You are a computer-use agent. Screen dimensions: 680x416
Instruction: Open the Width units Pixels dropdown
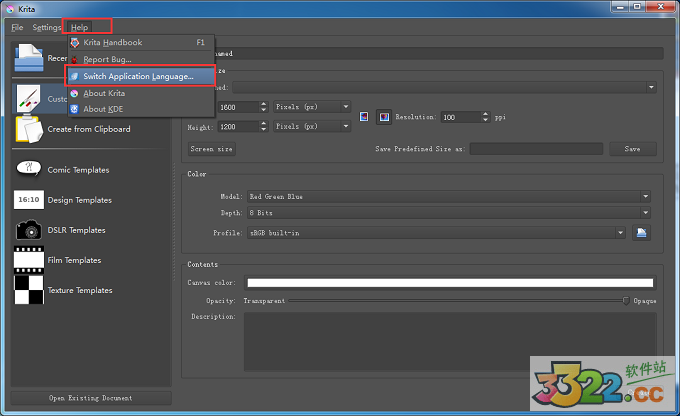click(311, 106)
